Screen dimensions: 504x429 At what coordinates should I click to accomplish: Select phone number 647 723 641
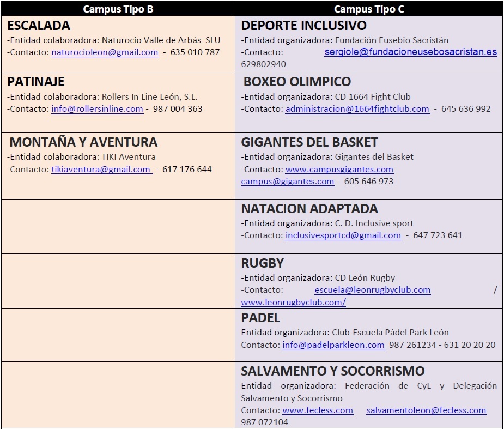pos(438,235)
